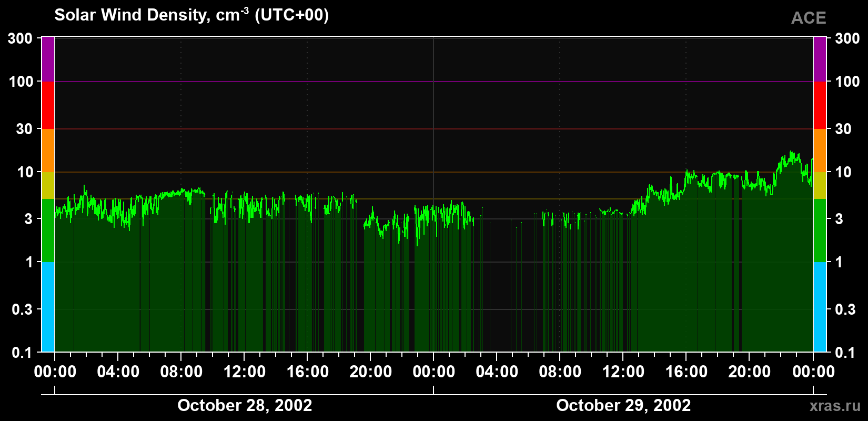Open the xras.ru watermark link
The image size is (868, 421).
point(835,406)
